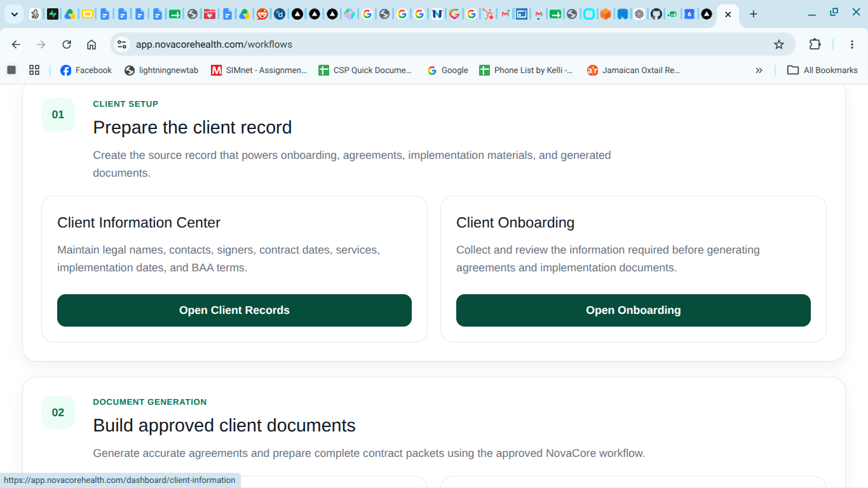Open the Phone List by Kelli bookmark
This screenshot has height=488, width=868.
(526, 71)
